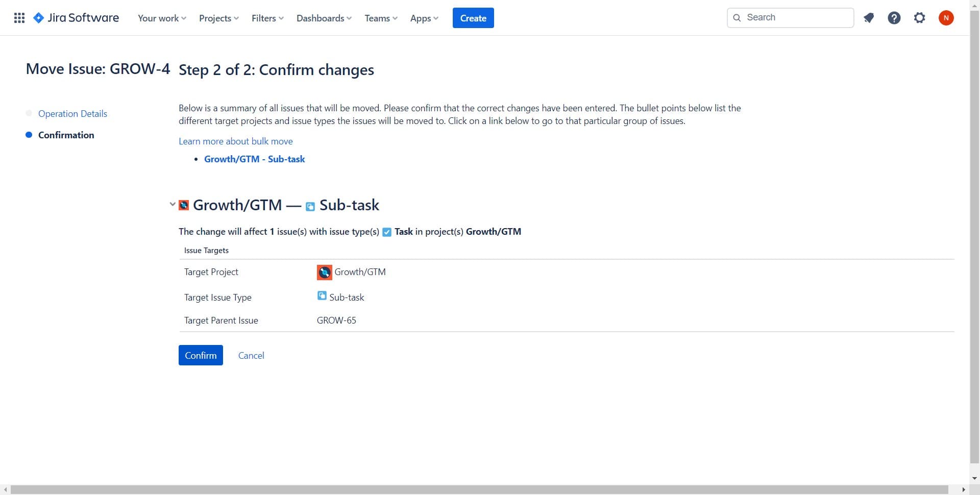The height and width of the screenshot is (495, 980).
Task: Expand the Your work dropdown
Action: (162, 18)
